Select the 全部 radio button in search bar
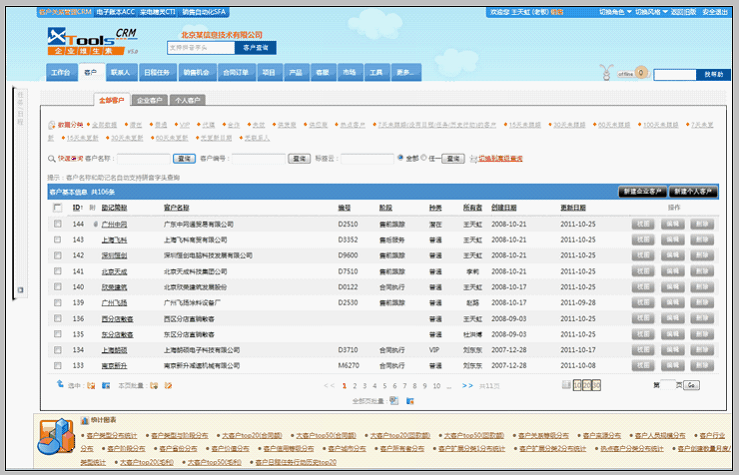This screenshot has height=476, width=740. (x=401, y=158)
